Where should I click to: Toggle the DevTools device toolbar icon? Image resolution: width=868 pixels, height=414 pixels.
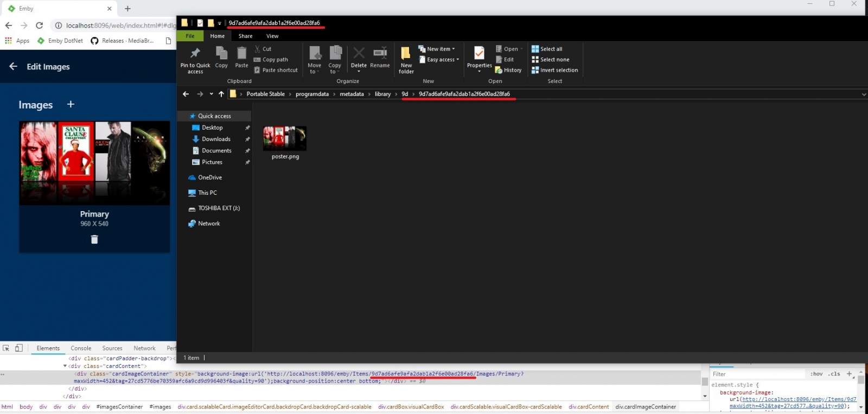pyautogui.click(x=19, y=348)
